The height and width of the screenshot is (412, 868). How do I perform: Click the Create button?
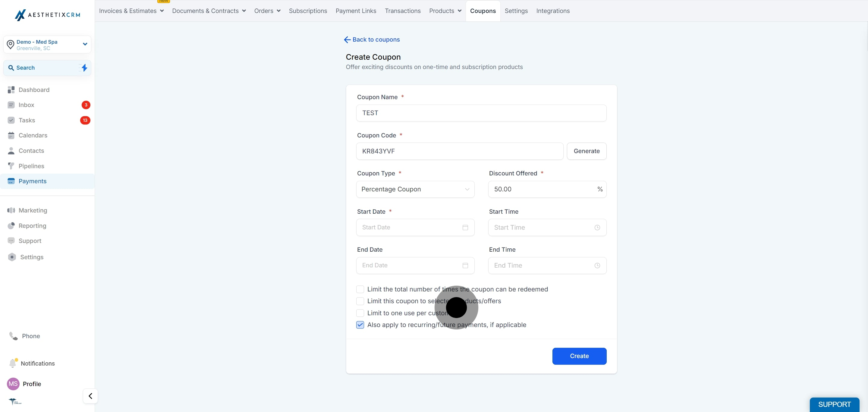[579, 356]
